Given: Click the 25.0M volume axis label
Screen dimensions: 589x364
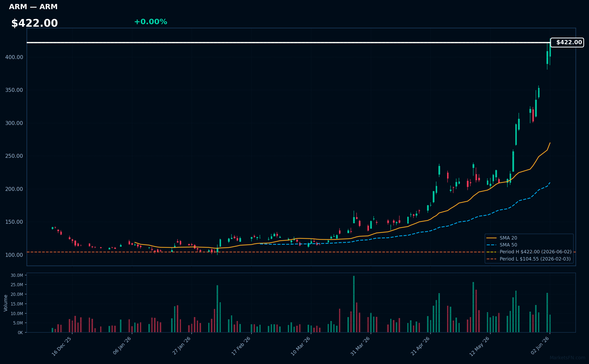Looking at the screenshot, I should point(17,285).
